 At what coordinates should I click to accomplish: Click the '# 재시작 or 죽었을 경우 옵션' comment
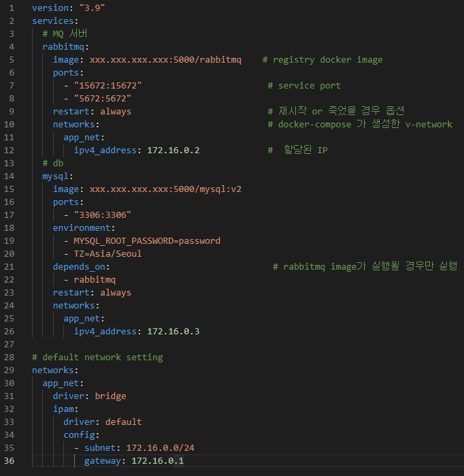pos(336,111)
